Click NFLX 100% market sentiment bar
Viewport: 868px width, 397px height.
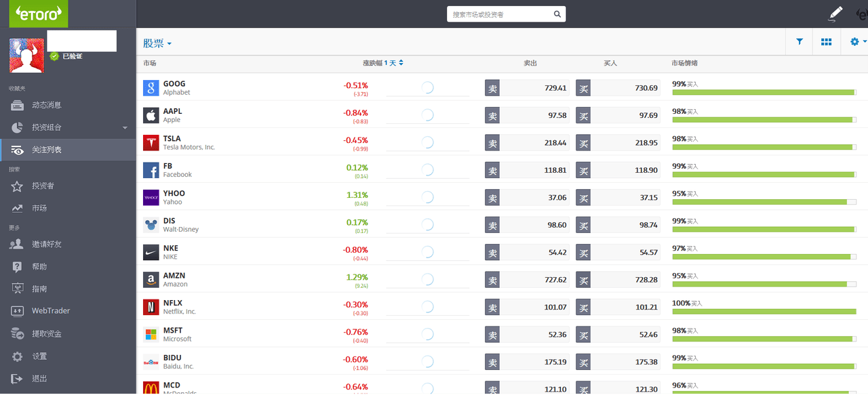click(x=764, y=312)
